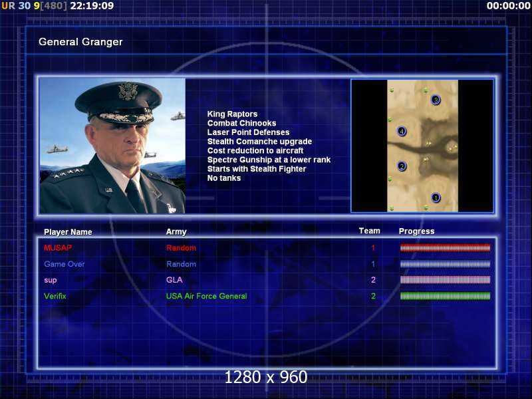The height and width of the screenshot is (399, 532).
Task: Click the Player Name column header
Action: point(68,232)
